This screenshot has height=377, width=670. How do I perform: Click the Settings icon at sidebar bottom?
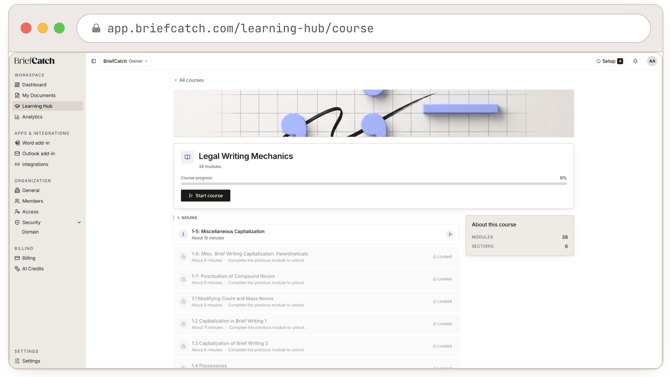click(x=17, y=361)
